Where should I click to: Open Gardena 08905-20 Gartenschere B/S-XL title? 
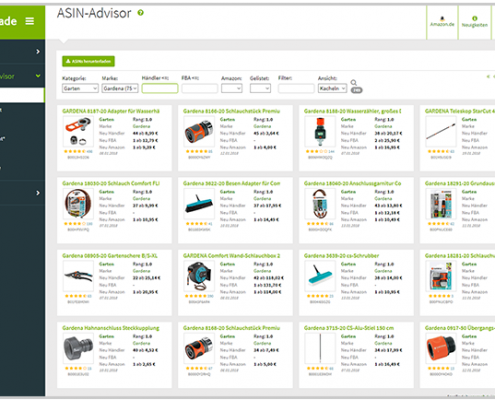coord(110,256)
